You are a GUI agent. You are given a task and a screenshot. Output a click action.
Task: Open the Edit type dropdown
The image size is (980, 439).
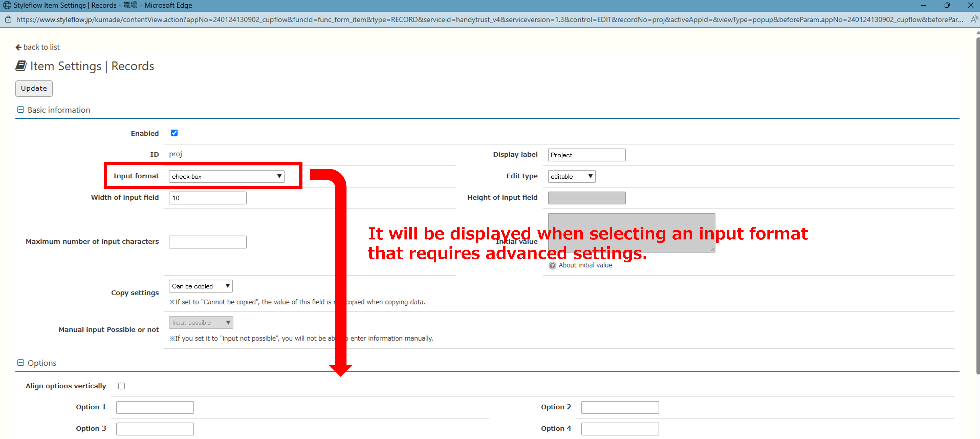click(572, 176)
